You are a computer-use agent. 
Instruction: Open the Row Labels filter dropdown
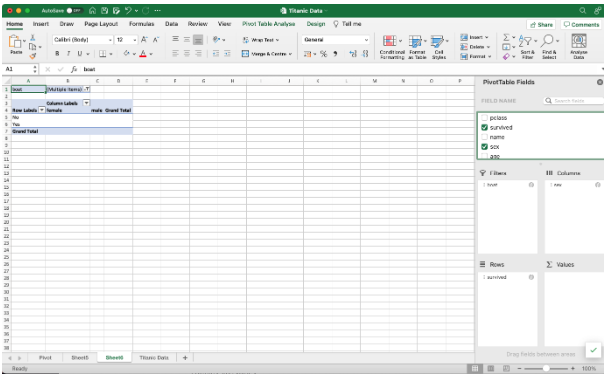pyautogui.click(x=42, y=110)
